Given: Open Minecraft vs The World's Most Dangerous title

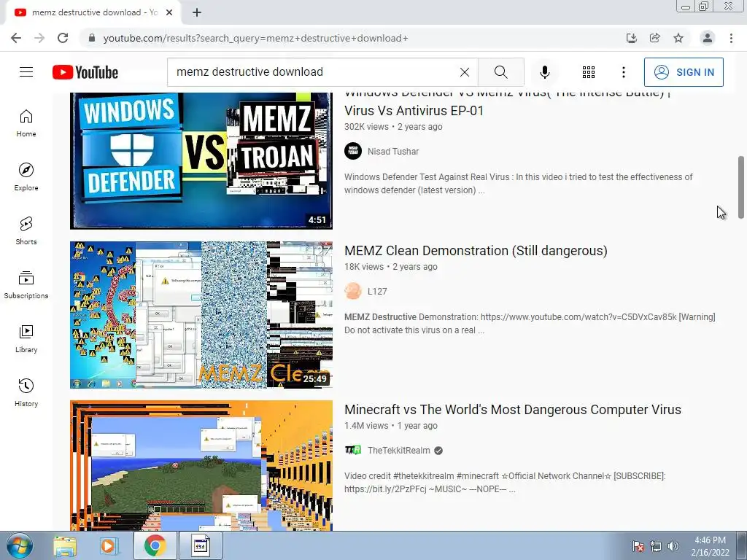Looking at the screenshot, I should (513, 410).
